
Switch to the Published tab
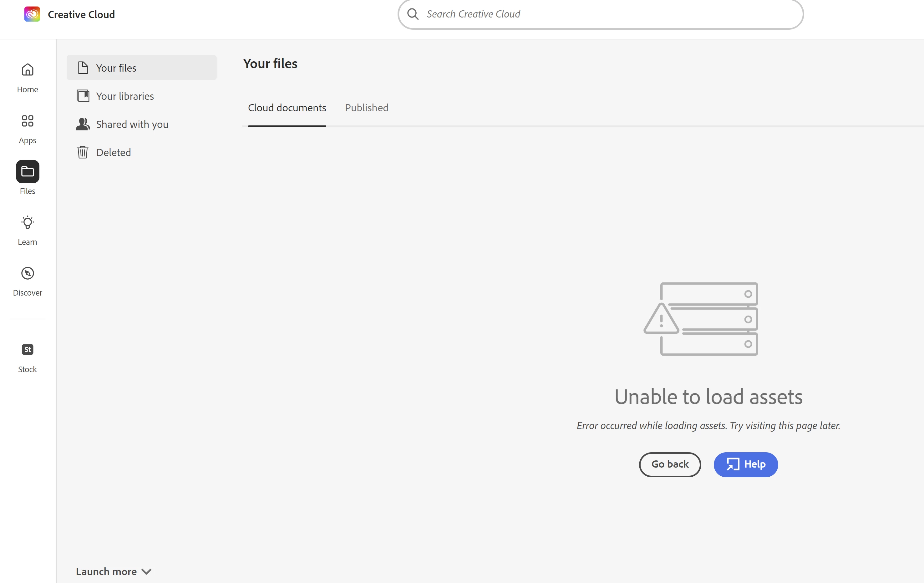click(367, 108)
